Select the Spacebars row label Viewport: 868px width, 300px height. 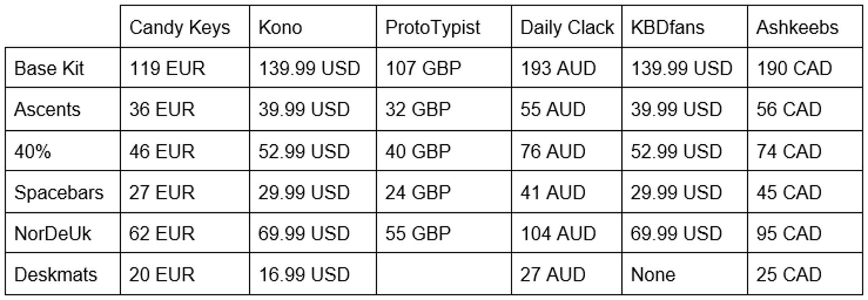(59, 193)
